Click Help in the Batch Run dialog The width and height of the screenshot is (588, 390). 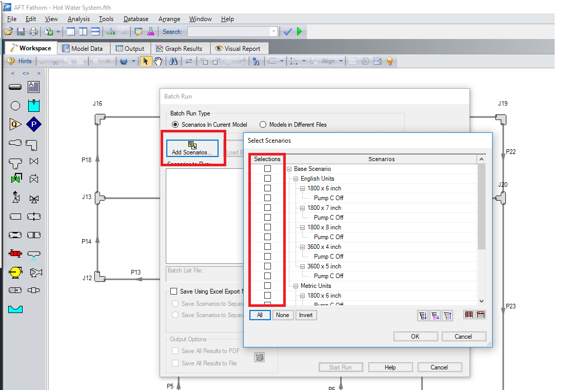(x=390, y=367)
